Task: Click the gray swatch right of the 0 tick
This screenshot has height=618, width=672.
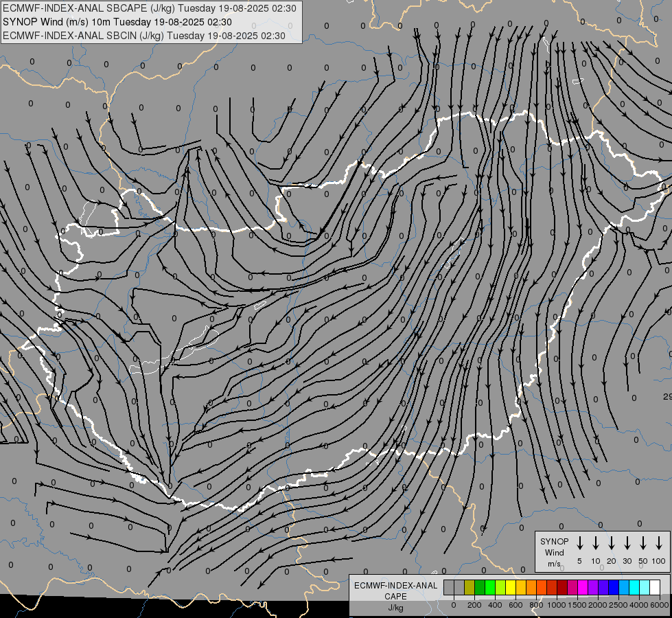Action: pyautogui.click(x=459, y=588)
